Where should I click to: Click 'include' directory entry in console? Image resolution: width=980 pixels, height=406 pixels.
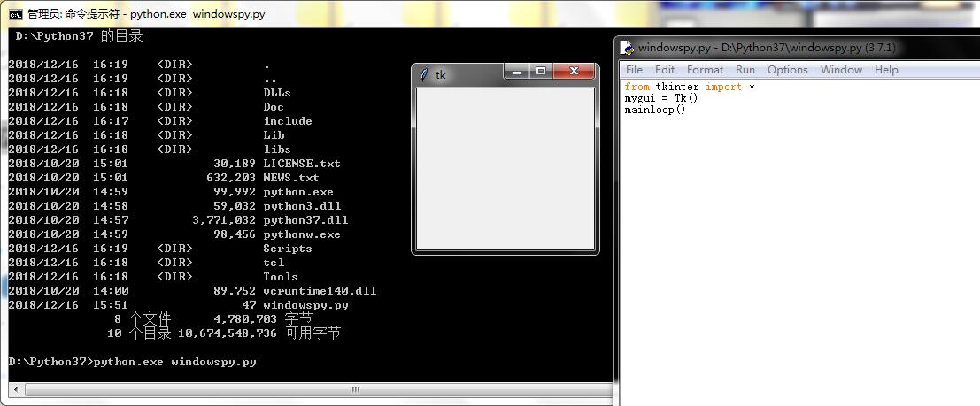288,121
